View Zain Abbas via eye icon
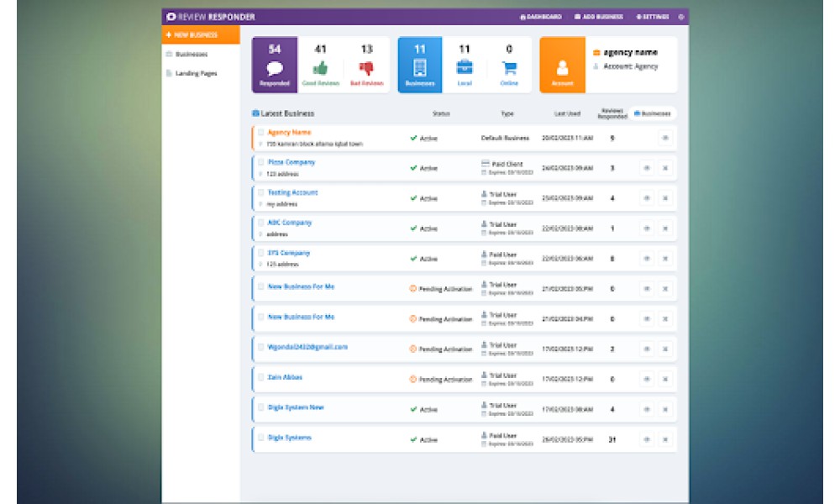840x504 pixels. [x=647, y=379]
